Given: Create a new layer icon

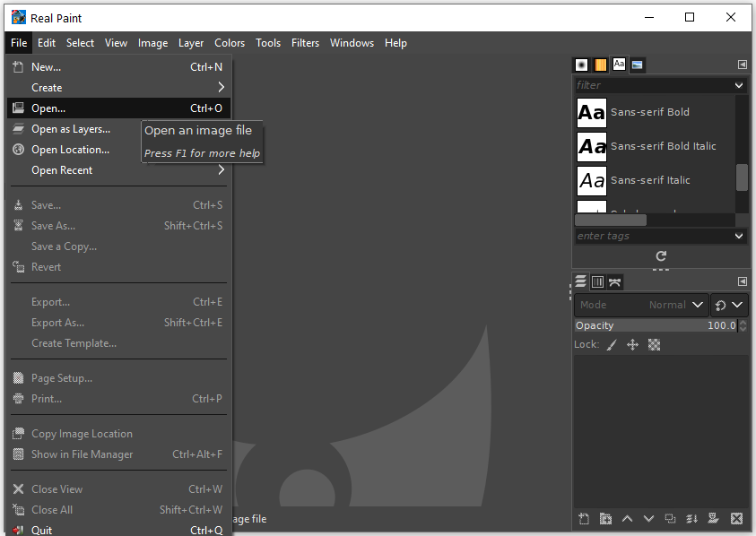Looking at the screenshot, I should tap(584, 519).
